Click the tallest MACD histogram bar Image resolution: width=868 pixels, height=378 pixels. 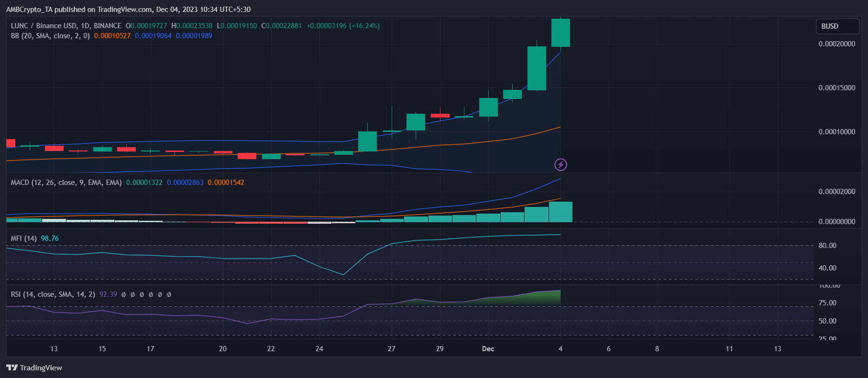pos(560,212)
